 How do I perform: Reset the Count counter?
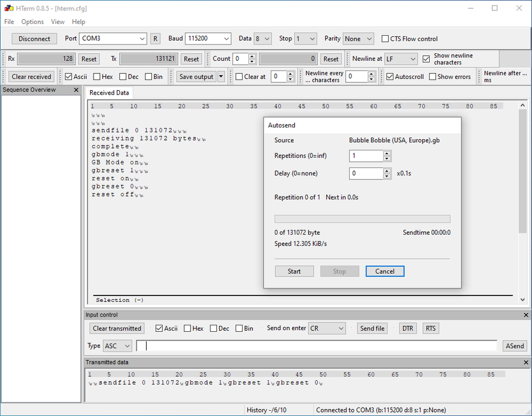(331, 59)
